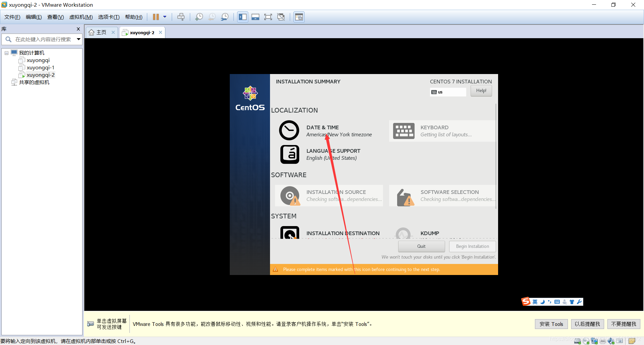Toggle Unity mode icon
Image resolution: width=644 pixels, height=345 pixels.
281,17
